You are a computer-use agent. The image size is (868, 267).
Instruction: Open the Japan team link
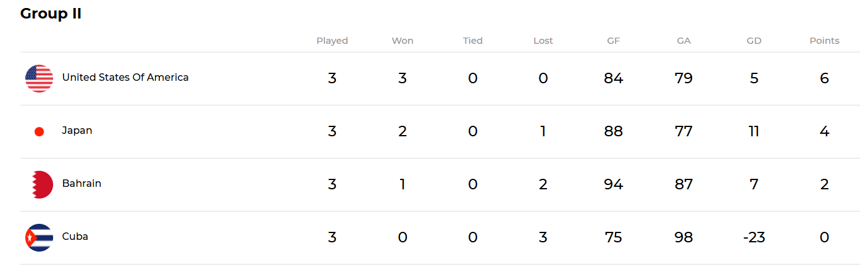[x=77, y=131]
